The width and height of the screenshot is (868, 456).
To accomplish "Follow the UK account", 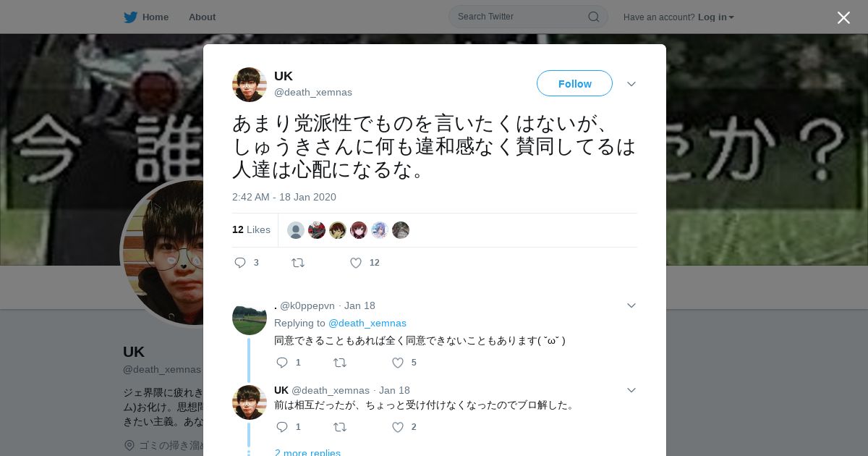I will click(x=574, y=83).
